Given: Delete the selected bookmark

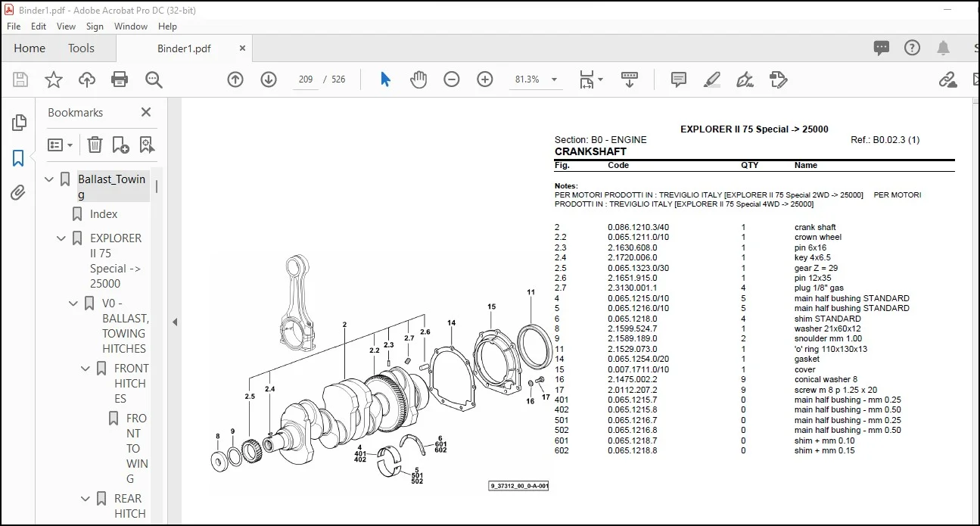Looking at the screenshot, I should pyautogui.click(x=95, y=145).
